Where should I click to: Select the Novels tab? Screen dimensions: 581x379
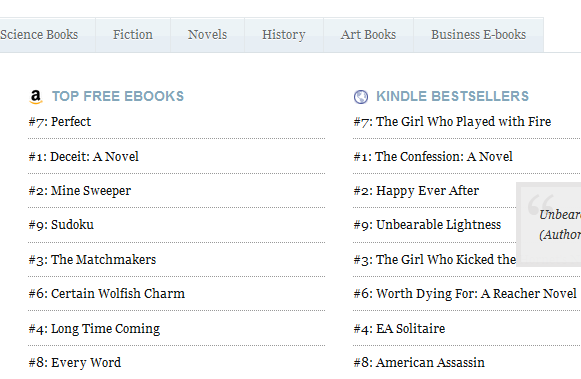coord(207,35)
